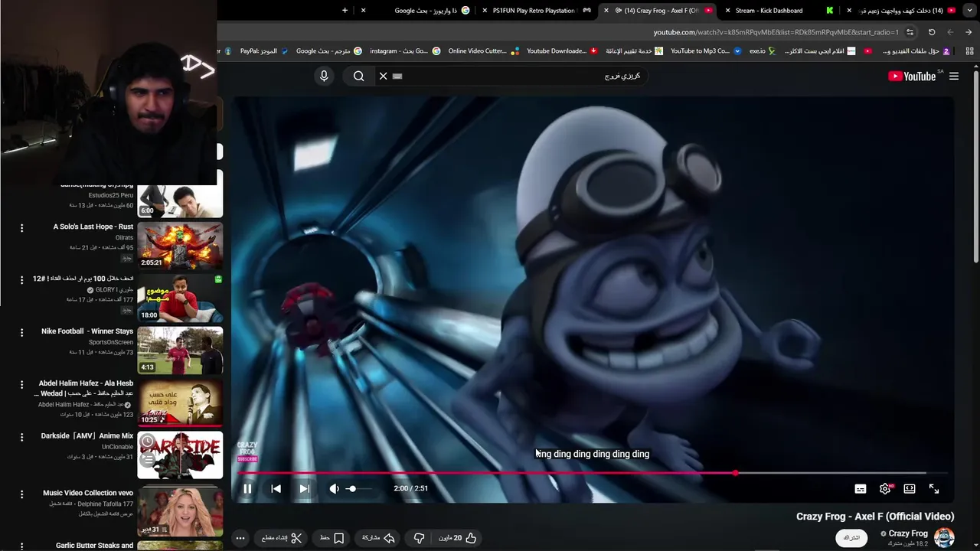The height and width of the screenshot is (551, 980).
Task: Click the YouTube logo home link
Action: (912, 76)
